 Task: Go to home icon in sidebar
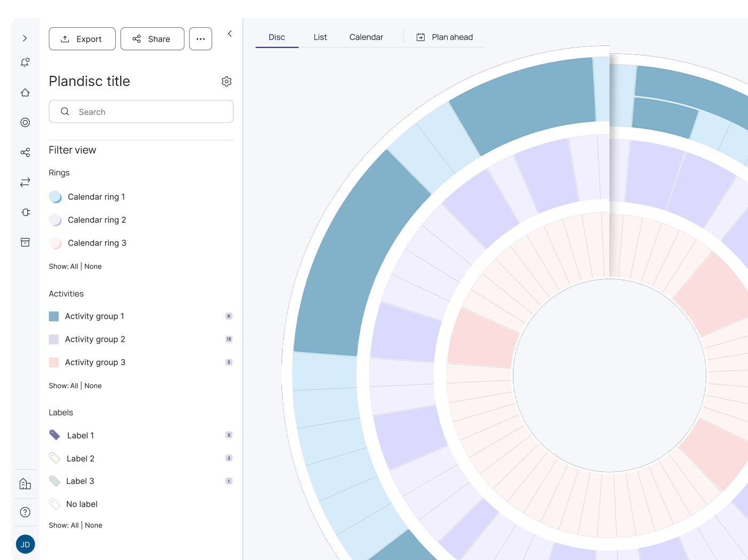pos(25,92)
